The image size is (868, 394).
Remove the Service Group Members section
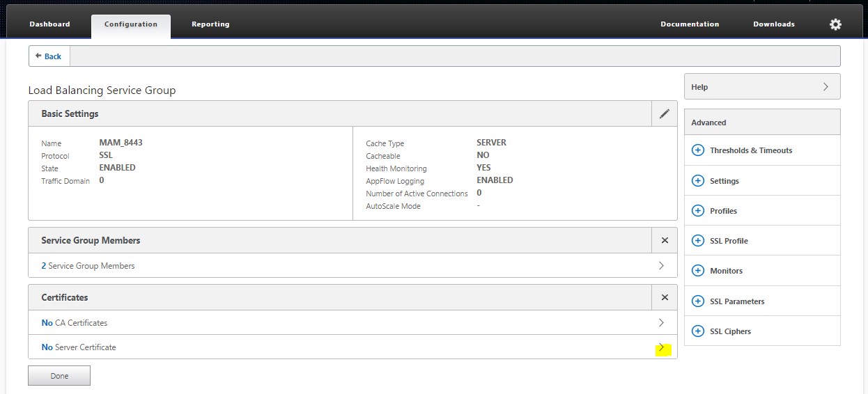(x=664, y=240)
